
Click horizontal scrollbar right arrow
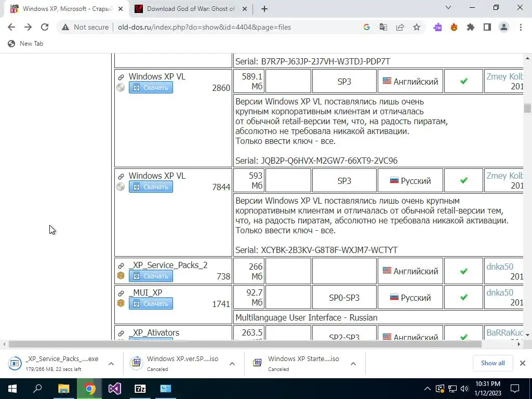(519, 344)
